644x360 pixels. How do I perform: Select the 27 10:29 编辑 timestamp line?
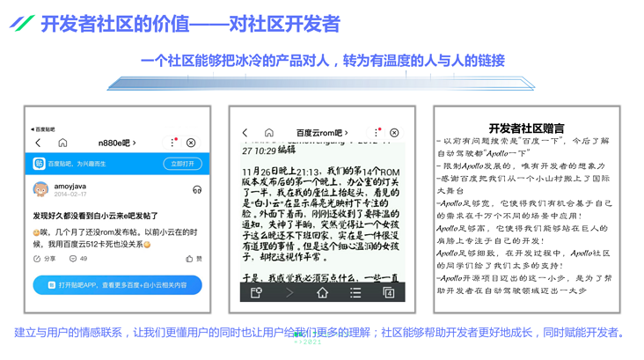coord(268,151)
